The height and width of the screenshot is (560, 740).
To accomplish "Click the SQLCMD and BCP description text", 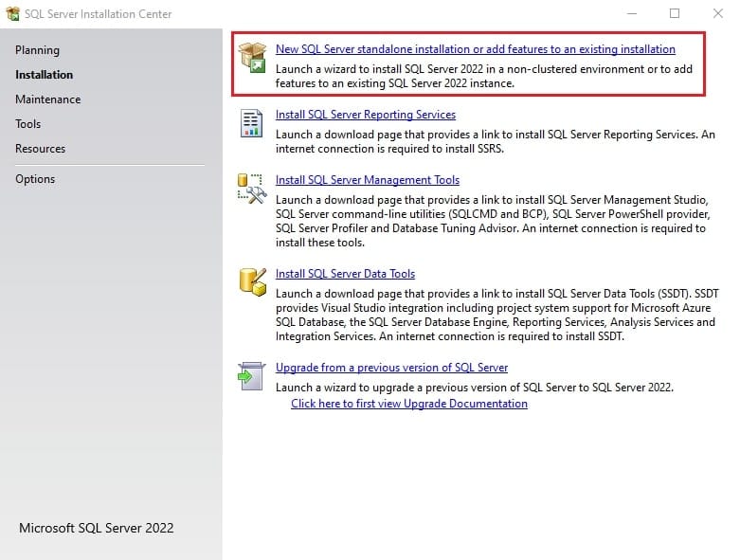I will coord(493,222).
